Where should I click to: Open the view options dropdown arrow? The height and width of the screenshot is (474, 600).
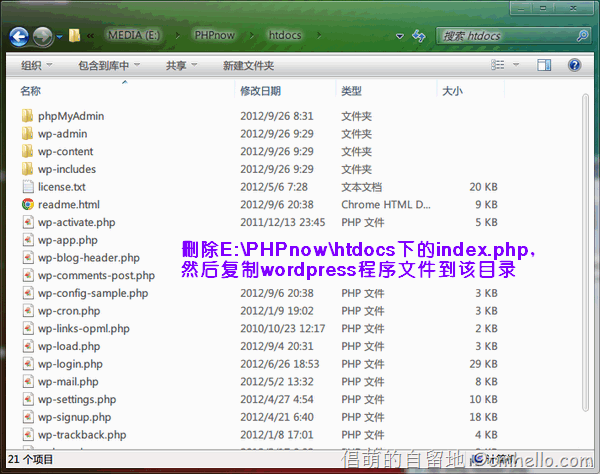pyautogui.click(x=516, y=65)
